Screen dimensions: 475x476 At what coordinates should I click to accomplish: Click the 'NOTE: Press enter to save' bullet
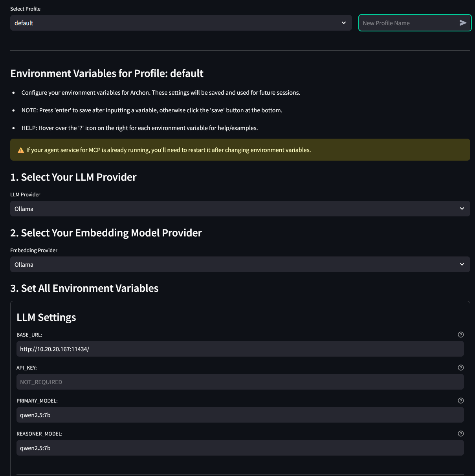click(x=152, y=110)
